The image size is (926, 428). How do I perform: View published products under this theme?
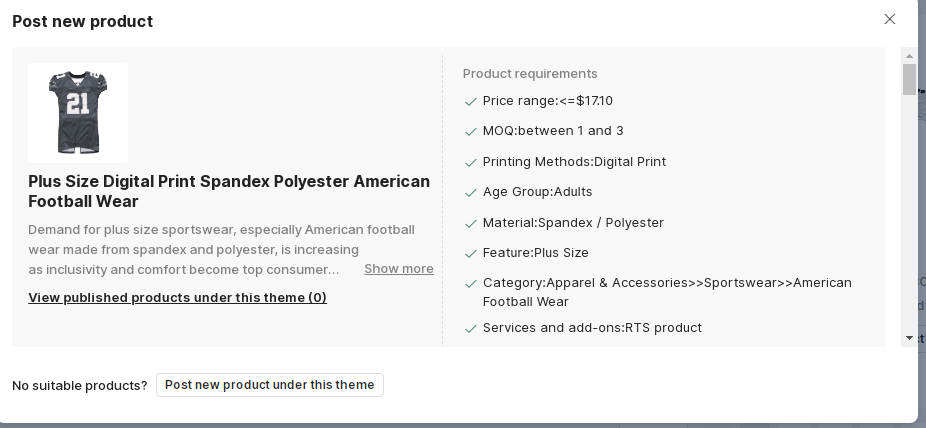tap(177, 297)
